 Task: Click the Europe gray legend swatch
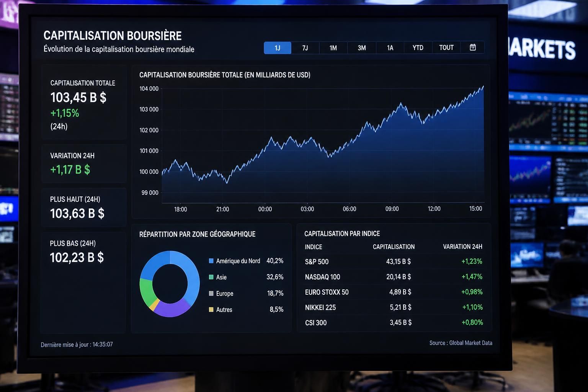point(211,294)
